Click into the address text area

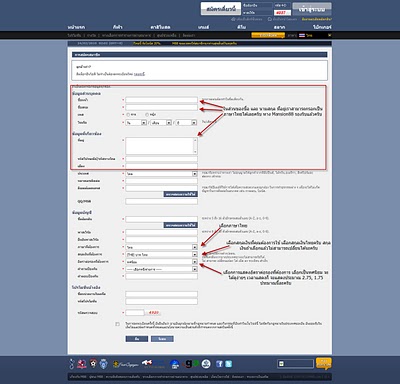(161, 146)
